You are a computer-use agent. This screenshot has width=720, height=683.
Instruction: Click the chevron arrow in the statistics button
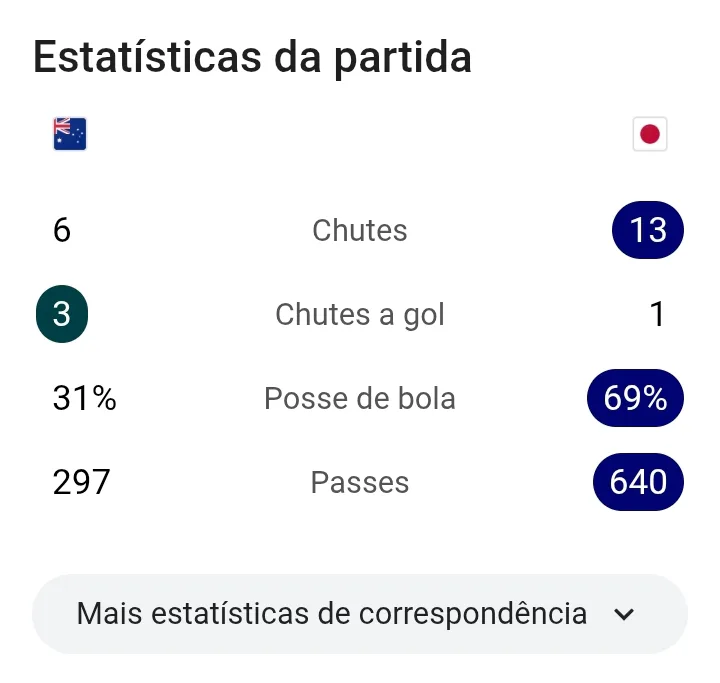coord(624,614)
